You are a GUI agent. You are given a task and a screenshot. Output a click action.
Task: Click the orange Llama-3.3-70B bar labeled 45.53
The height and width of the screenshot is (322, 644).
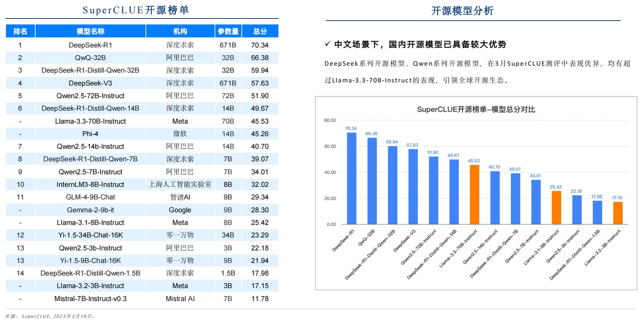click(474, 195)
